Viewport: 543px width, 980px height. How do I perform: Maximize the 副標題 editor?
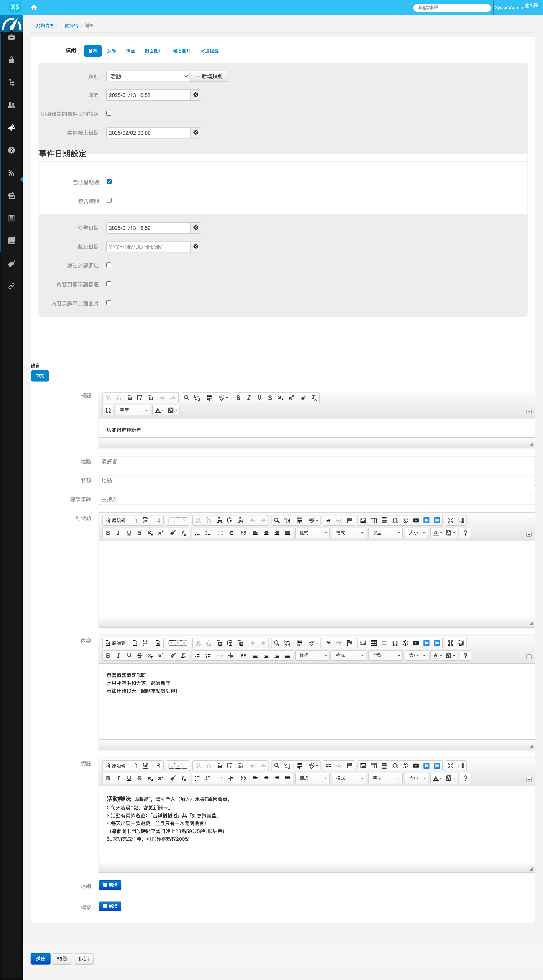pyautogui.click(x=451, y=520)
